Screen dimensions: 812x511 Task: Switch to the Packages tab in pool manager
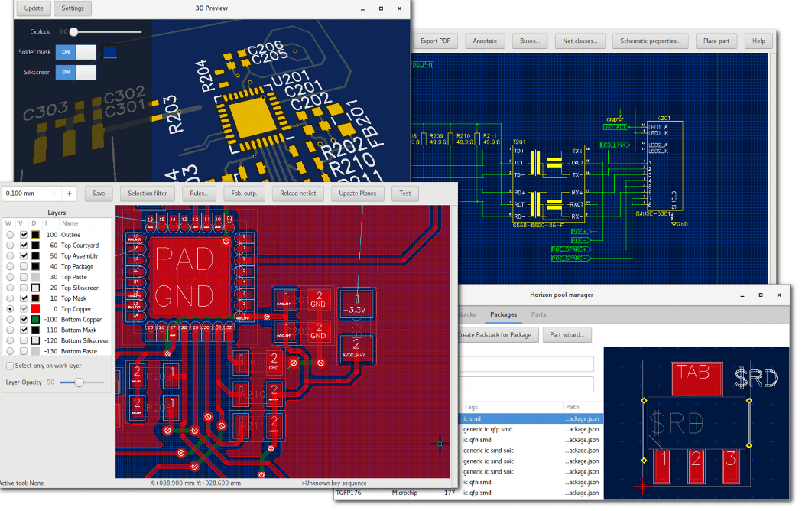[503, 314]
